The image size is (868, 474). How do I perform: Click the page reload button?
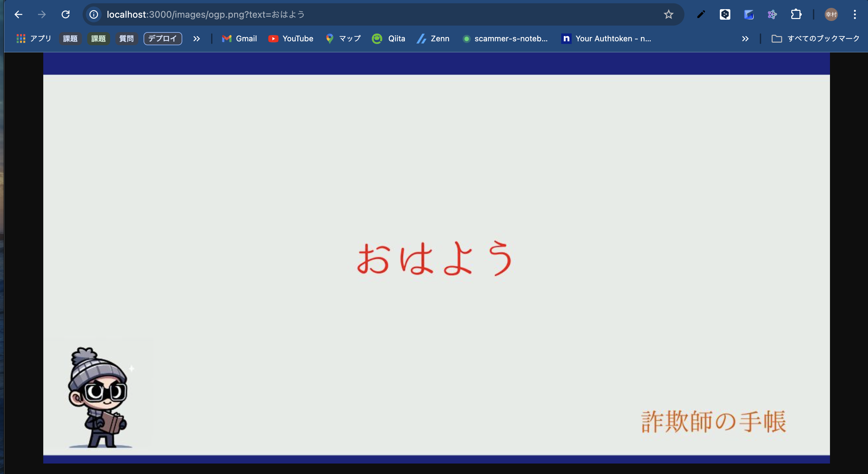click(x=65, y=14)
